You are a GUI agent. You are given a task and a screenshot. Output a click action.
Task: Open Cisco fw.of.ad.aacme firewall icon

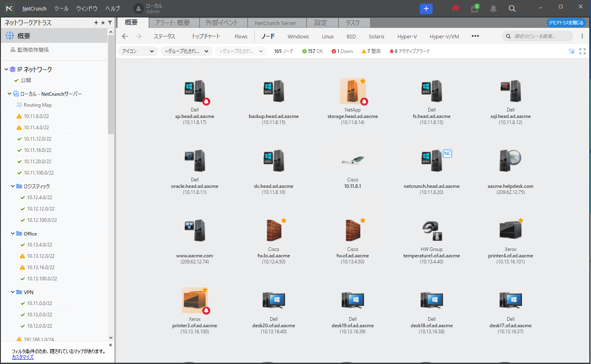click(353, 230)
